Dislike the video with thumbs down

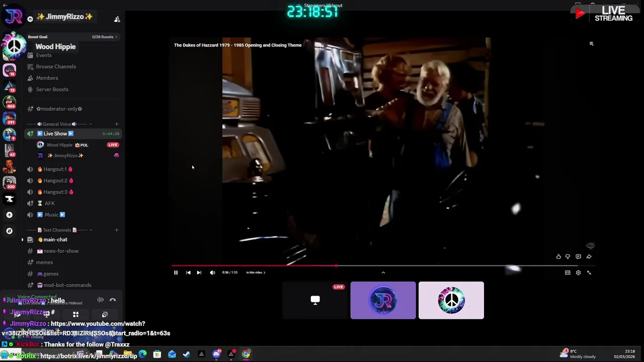(x=568, y=256)
